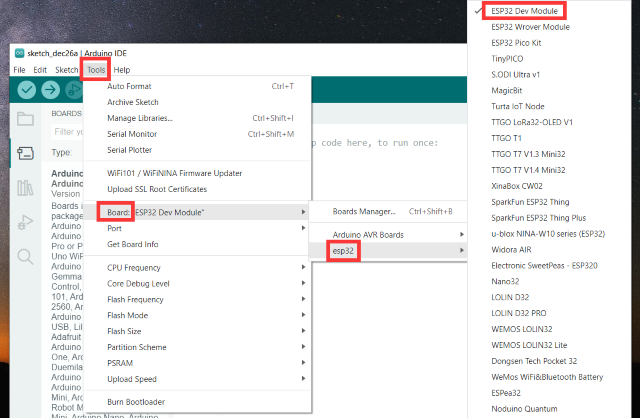640x418 pixels.
Task: Expand the esp32 boards submenu
Action: [388, 251]
